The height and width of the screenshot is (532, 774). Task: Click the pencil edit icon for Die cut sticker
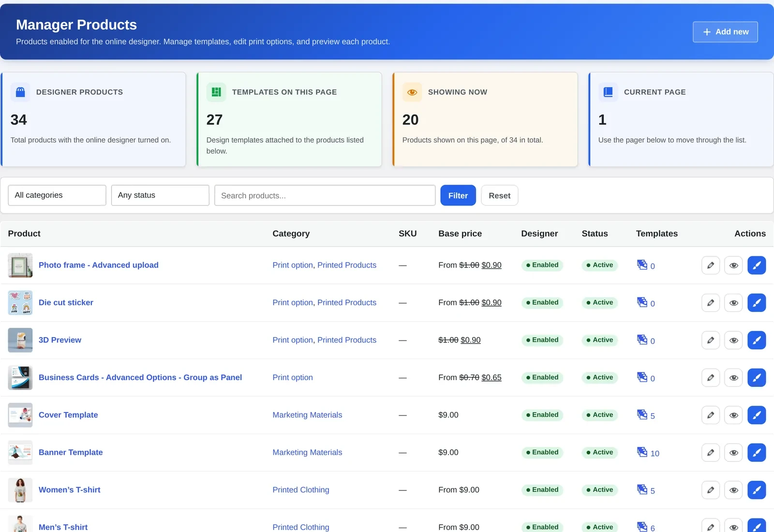click(711, 303)
